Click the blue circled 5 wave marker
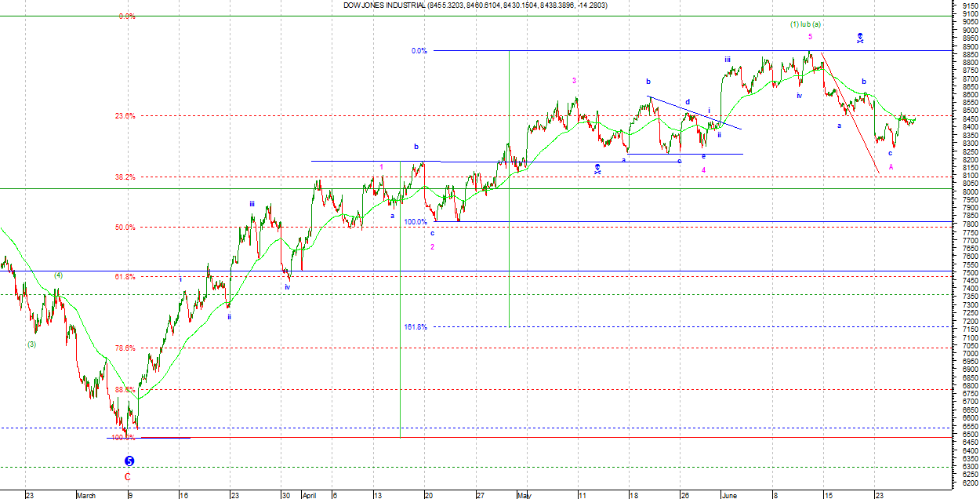The height and width of the screenshot is (499, 980). click(129, 462)
